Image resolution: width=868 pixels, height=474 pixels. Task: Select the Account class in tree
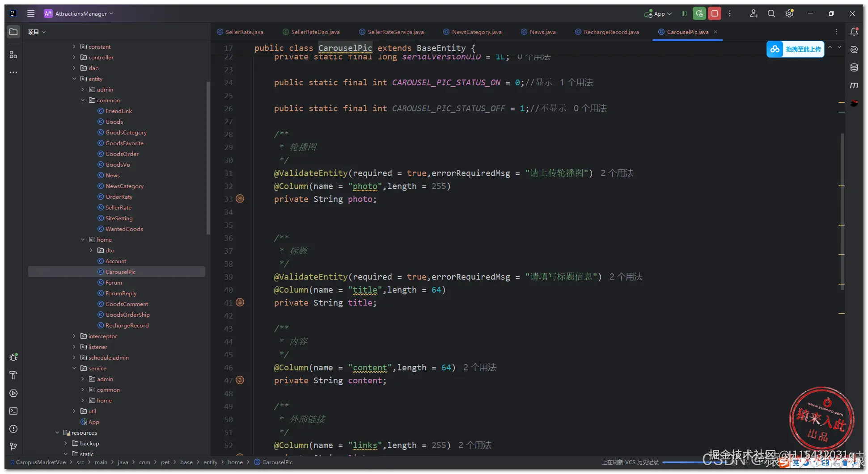(x=116, y=261)
